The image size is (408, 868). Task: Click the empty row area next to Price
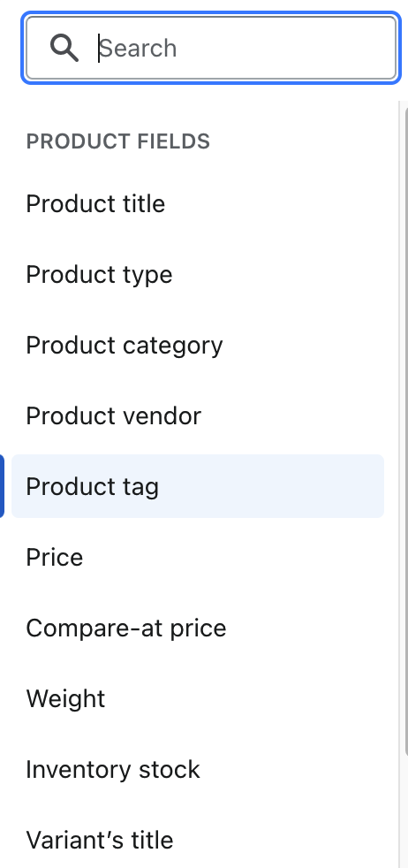233,557
